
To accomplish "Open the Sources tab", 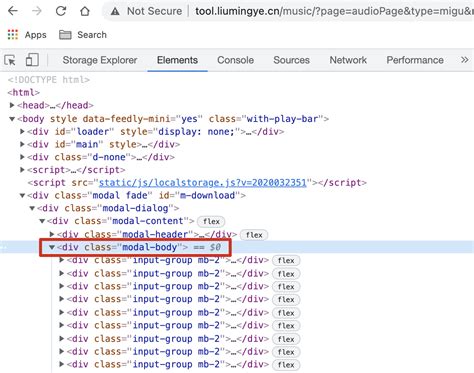I will click(x=291, y=60).
